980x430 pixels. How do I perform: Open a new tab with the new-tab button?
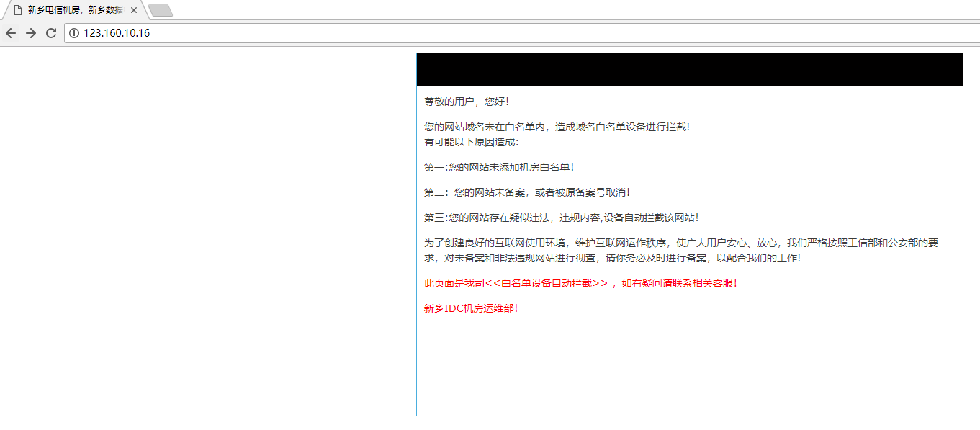(x=160, y=10)
